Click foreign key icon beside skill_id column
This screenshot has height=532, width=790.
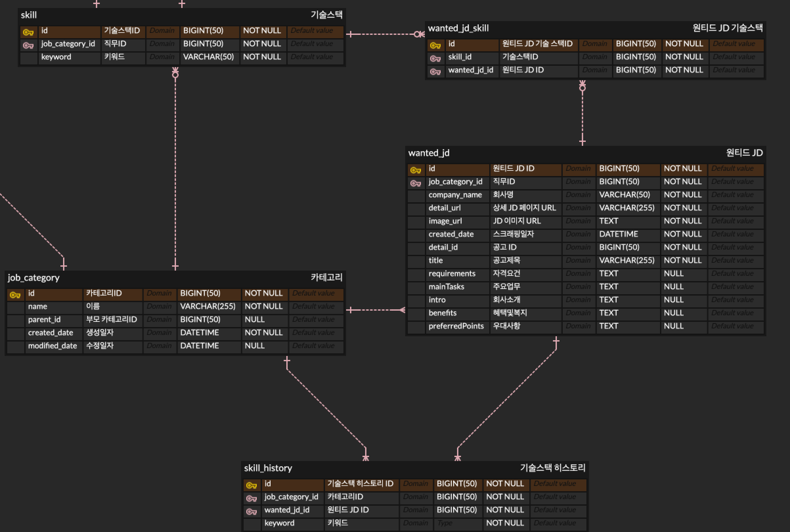[x=435, y=58]
